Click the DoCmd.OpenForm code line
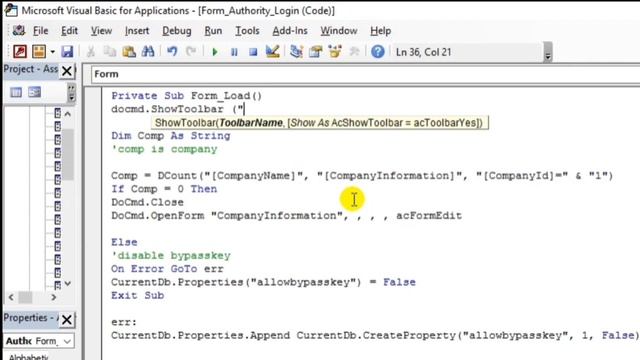Screen dimensions: 640x360 pos(287,216)
